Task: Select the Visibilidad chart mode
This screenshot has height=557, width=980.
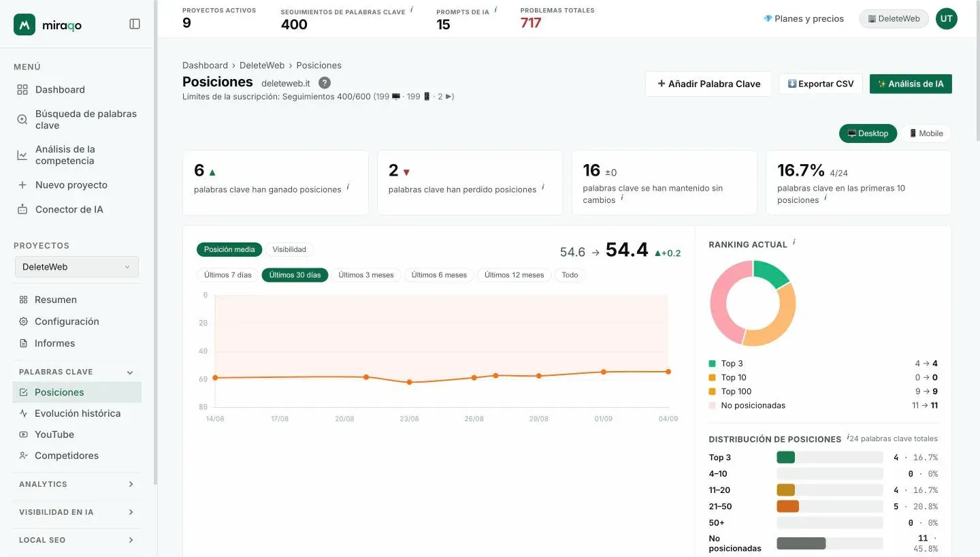Action: 289,249
